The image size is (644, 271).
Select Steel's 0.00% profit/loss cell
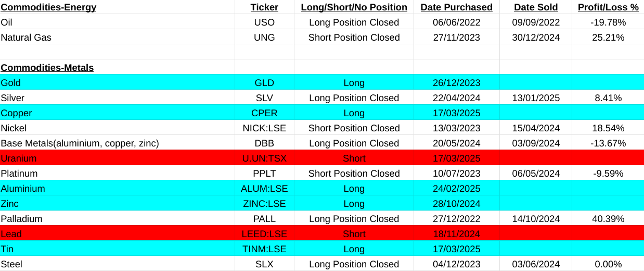pos(608,264)
